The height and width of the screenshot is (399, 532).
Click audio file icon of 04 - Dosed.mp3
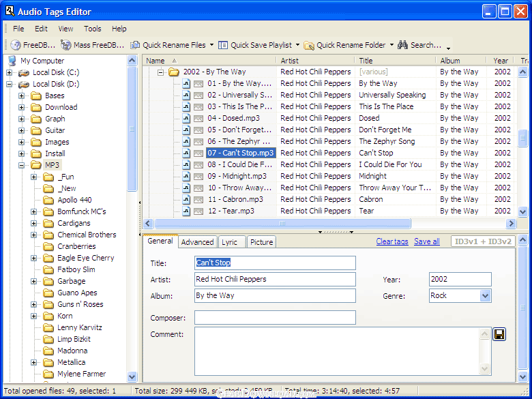click(186, 119)
